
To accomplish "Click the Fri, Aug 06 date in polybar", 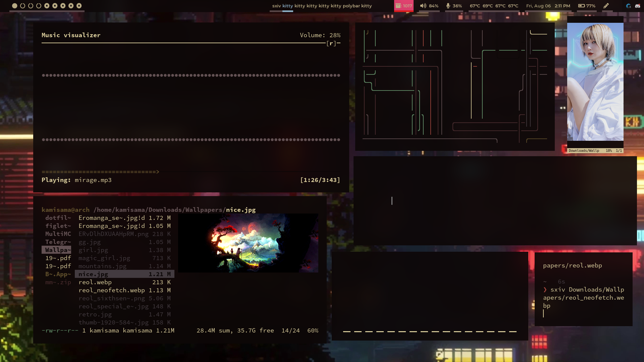I will tap(538, 6).
